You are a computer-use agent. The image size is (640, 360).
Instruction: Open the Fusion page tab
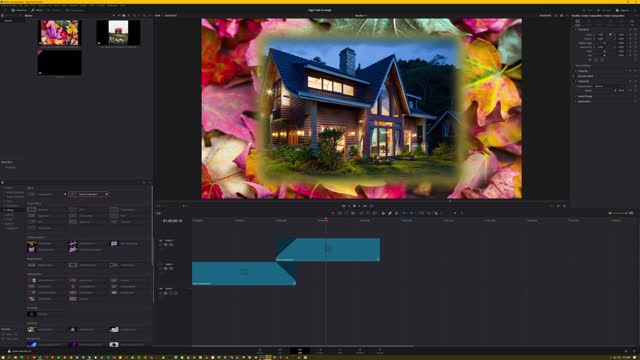coord(320,351)
